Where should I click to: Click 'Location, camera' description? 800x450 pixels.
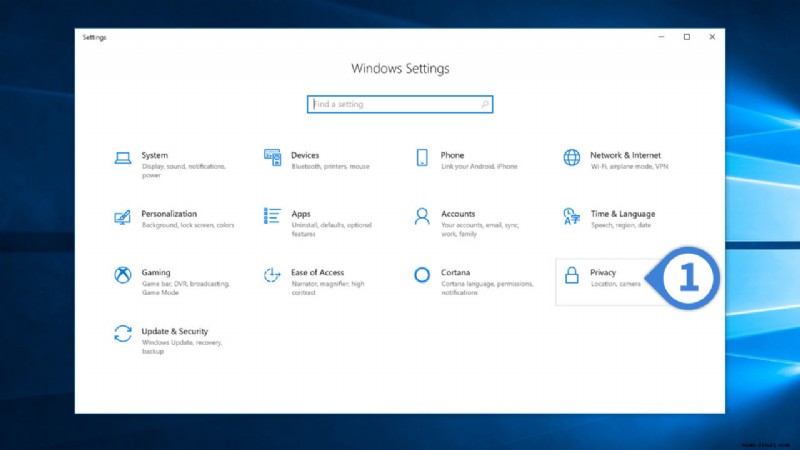tap(616, 284)
